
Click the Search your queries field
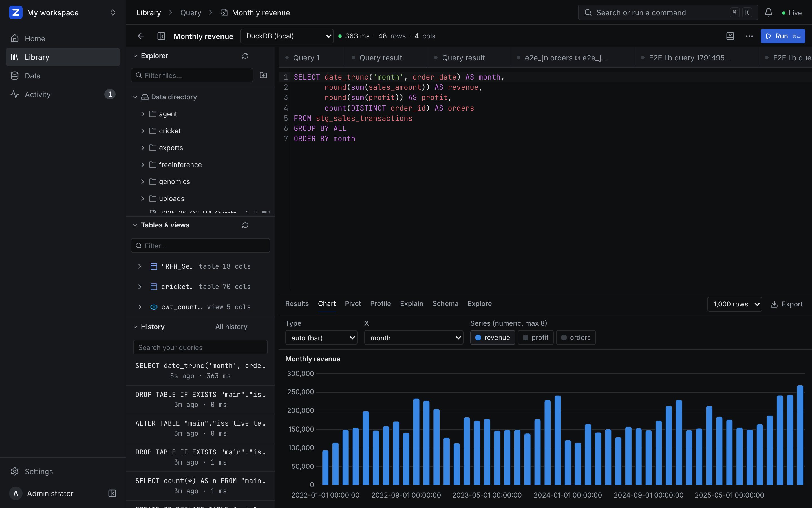[x=200, y=347]
